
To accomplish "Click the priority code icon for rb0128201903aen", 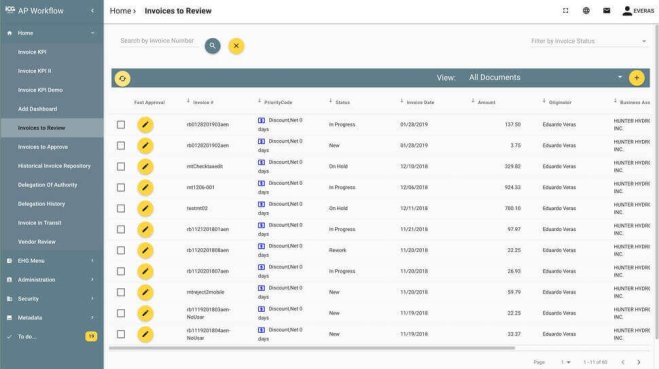I will 261,121.
